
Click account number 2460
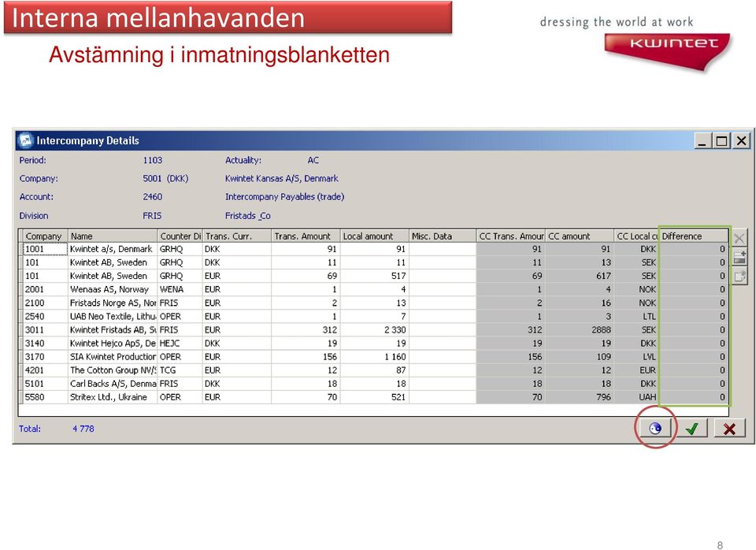(x=152, y=197)
